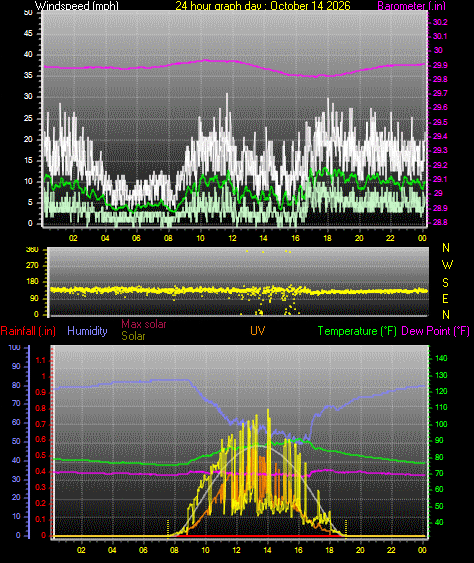Viewport: 474px width, 563px height.
Task: Select the orange 'UV' legend label
Action: tap(257, 331)
